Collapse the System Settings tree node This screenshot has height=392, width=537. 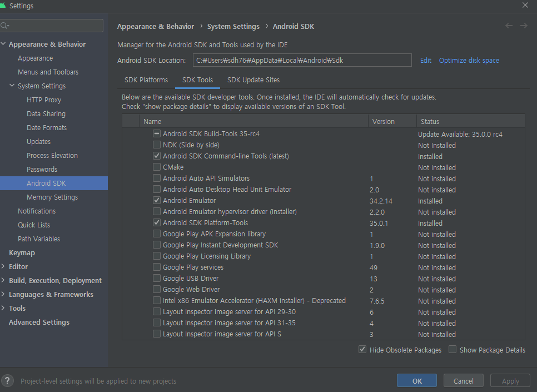(12, 85)
